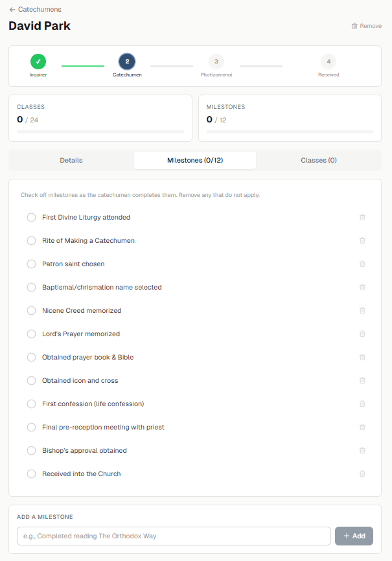Delete the First Divine Liturgy attended milestone

coord(362,217)
